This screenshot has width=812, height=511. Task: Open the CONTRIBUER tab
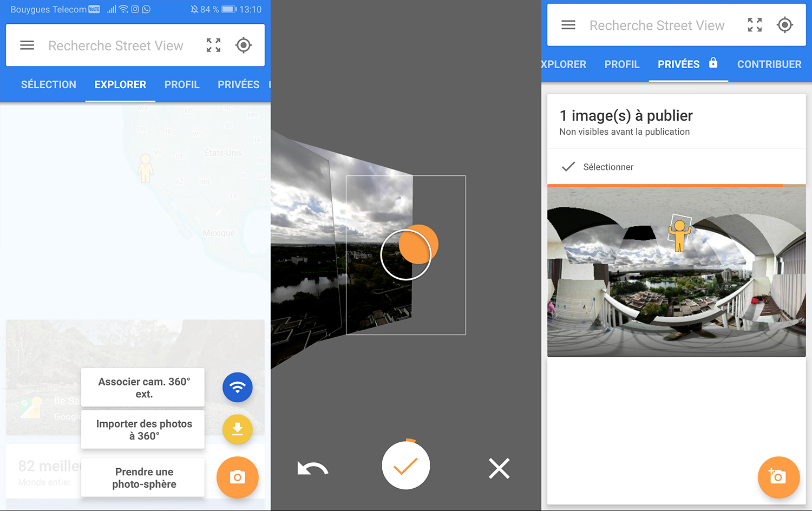[x=769, y=64]
